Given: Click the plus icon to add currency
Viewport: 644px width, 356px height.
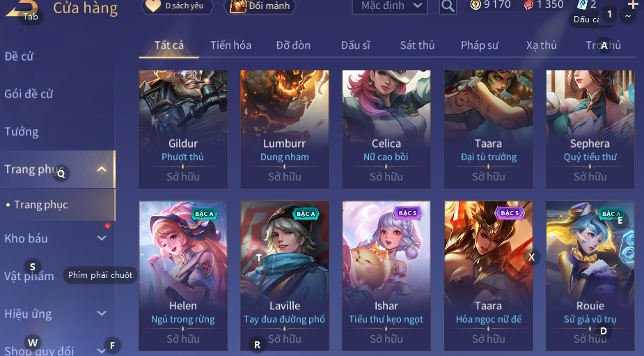Looking at the screenshot, I should [x=633, y=4].
